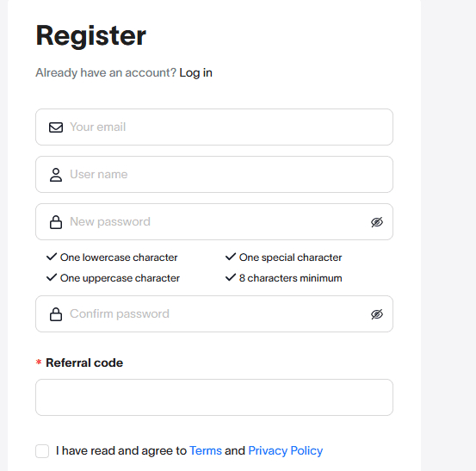Viewport: 476px width, 471px height.
Task: Focus the User name input field
Action: [x=214, y=174]
